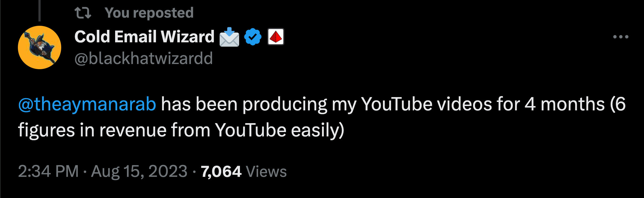The width and height of the screenshot is (644, 198).
Task: Follow the @theaymanarab mention link
Action: tap(87, 104)
